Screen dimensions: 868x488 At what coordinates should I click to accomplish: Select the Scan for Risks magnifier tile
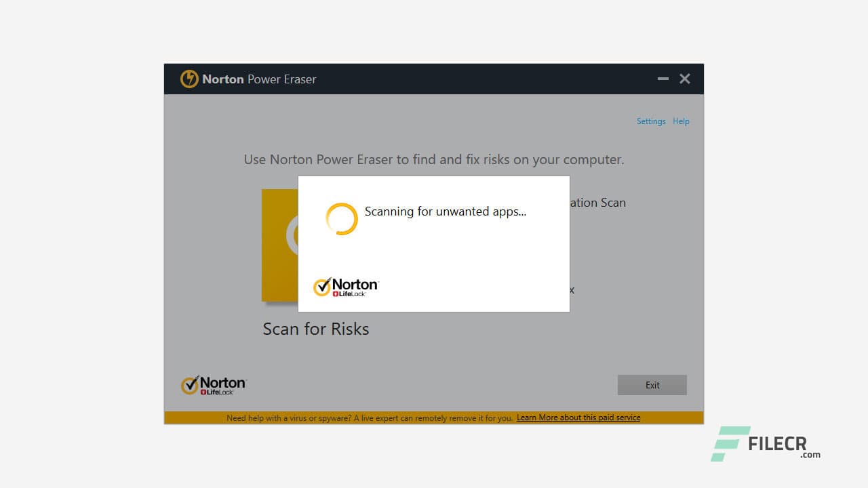click(278, 245)
